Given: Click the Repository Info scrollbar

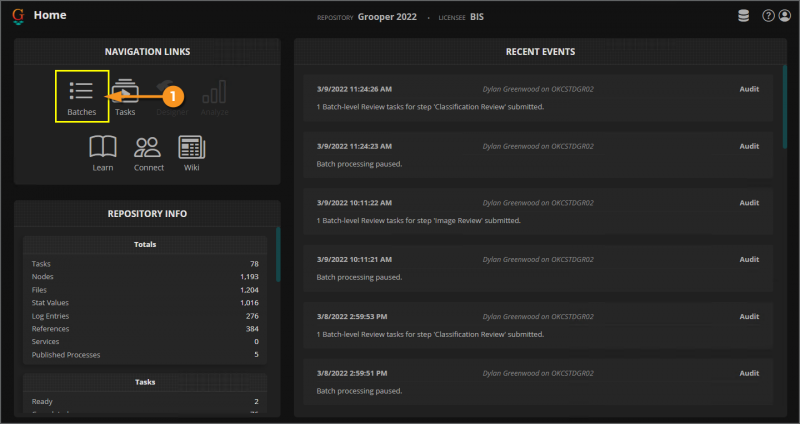Looking at the screenshot, I should point(278,254).
